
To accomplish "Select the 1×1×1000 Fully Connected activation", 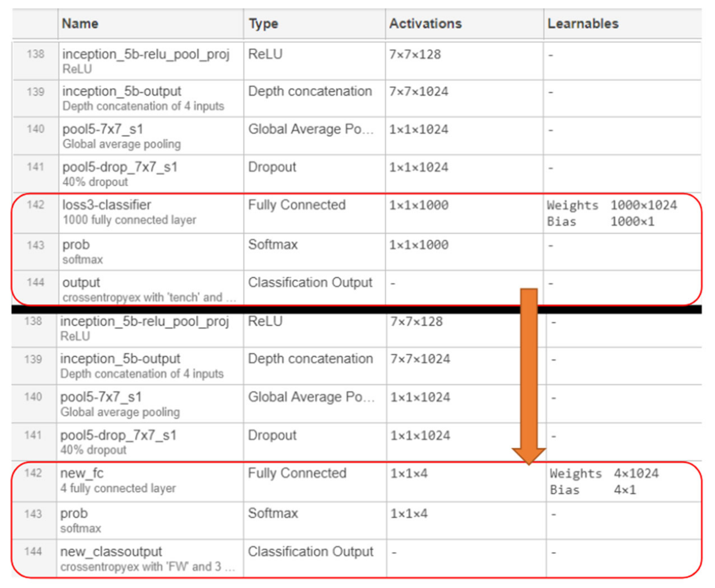I will click(419, 205).
